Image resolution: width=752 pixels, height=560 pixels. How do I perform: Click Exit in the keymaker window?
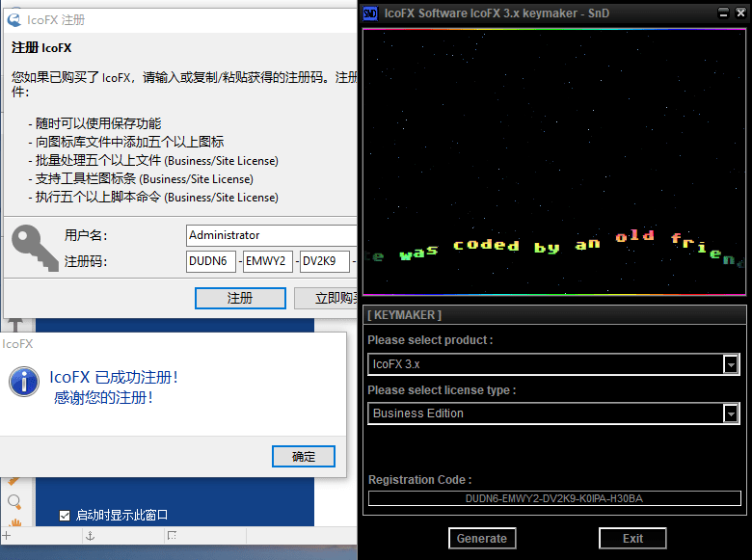click(x=632, y=539)
